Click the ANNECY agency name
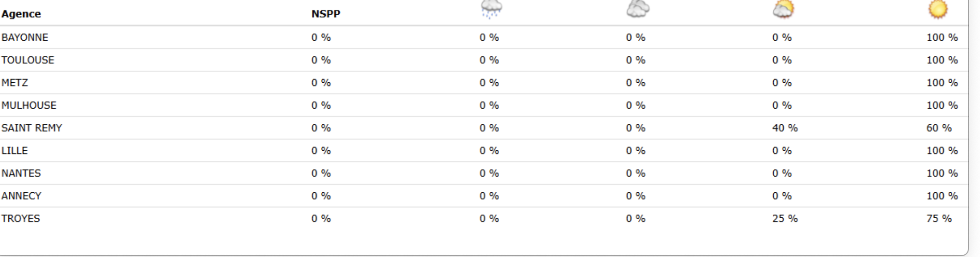The image size is (980, 257). (x=21, y=196)
